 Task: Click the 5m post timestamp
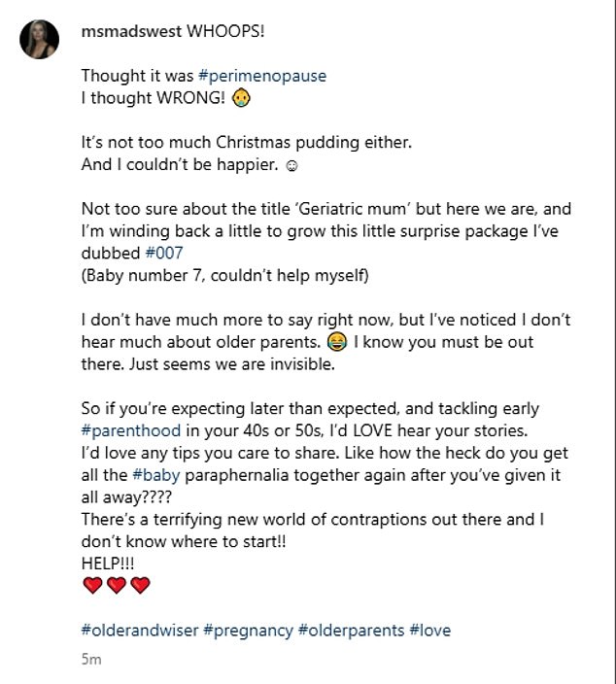click(91, 659)
